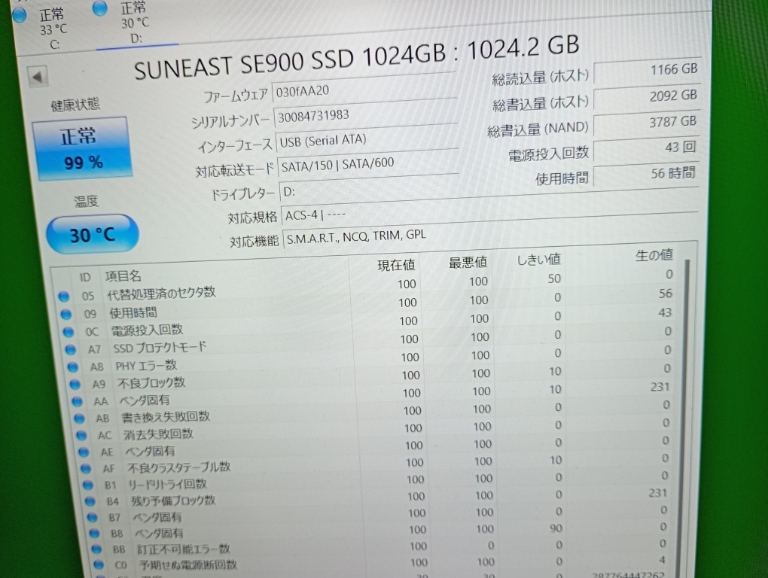Click the しきい値 column header
The image size is (768, 578).
538,259
